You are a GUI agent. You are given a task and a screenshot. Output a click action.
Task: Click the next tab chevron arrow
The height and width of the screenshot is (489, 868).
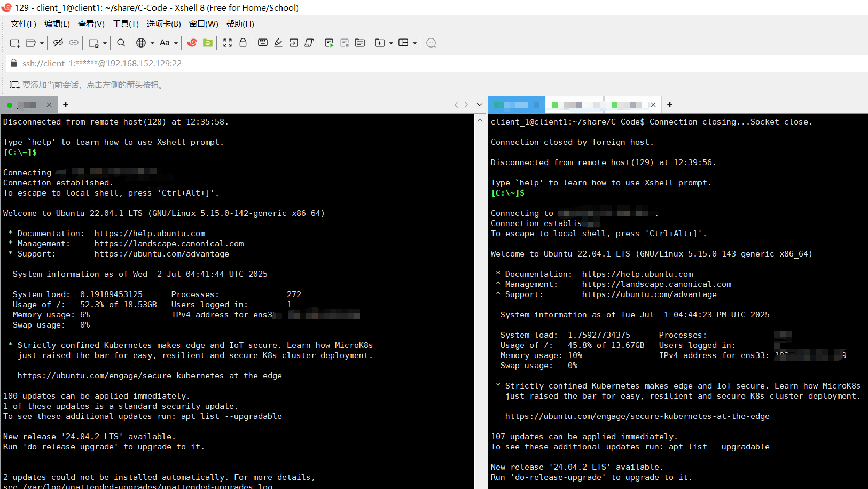click(466, 105)
